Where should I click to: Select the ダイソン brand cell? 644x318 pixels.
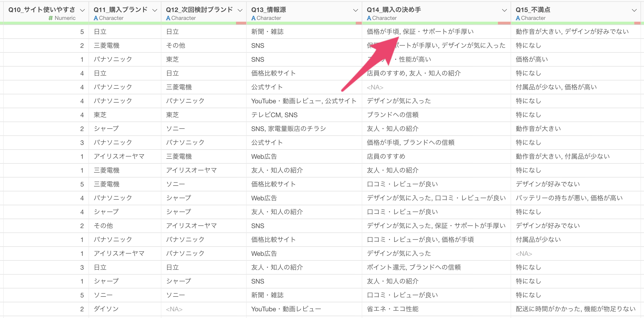125,309
